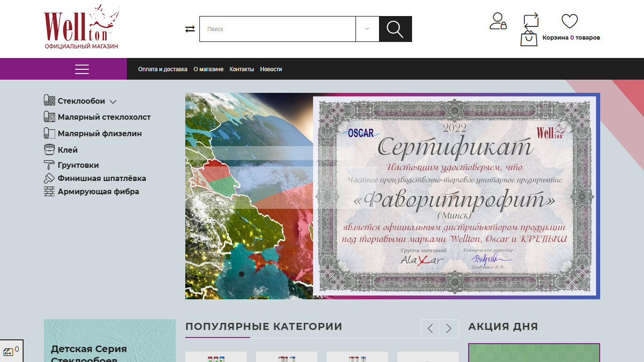Open Корзина 0 товаров link

click(571, 38)
